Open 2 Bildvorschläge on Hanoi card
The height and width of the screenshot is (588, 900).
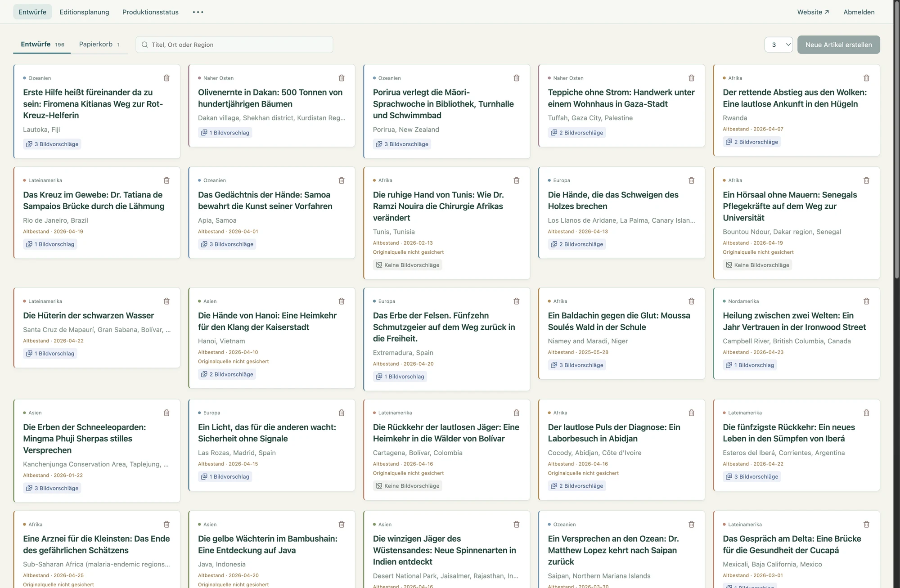pos(227,374)
